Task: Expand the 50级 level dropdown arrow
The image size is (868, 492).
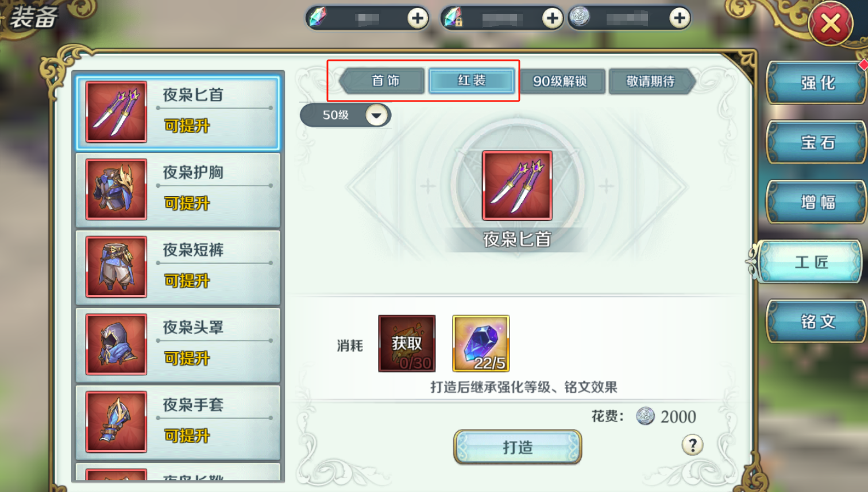Action: (x=376, y=115)
